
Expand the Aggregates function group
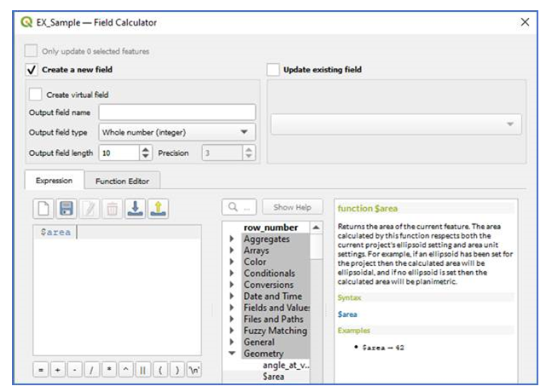click(x=232, y=239)
